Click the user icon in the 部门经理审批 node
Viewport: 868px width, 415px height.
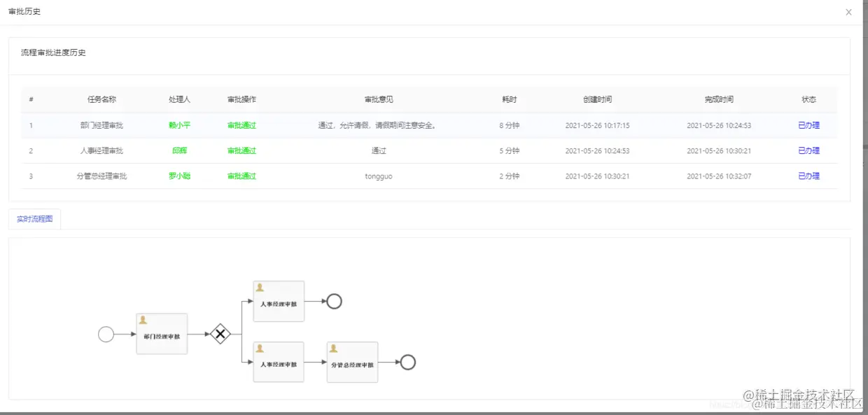coord(143,320)
